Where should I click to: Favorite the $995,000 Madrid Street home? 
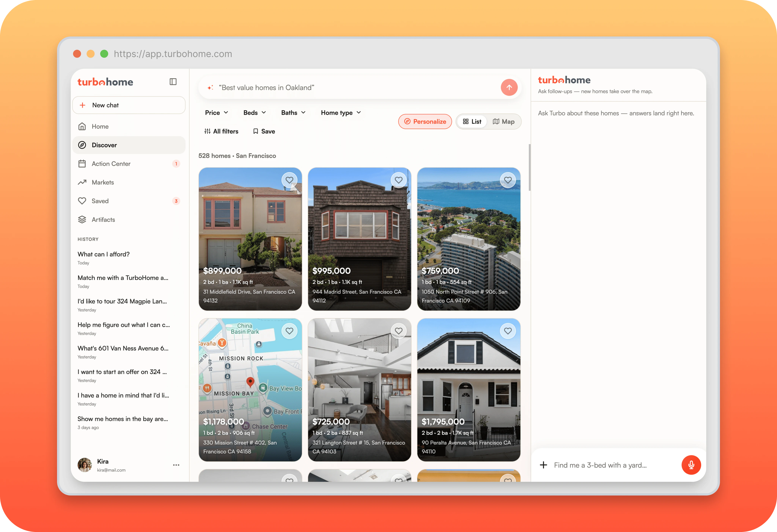click(x=399, y=180)
